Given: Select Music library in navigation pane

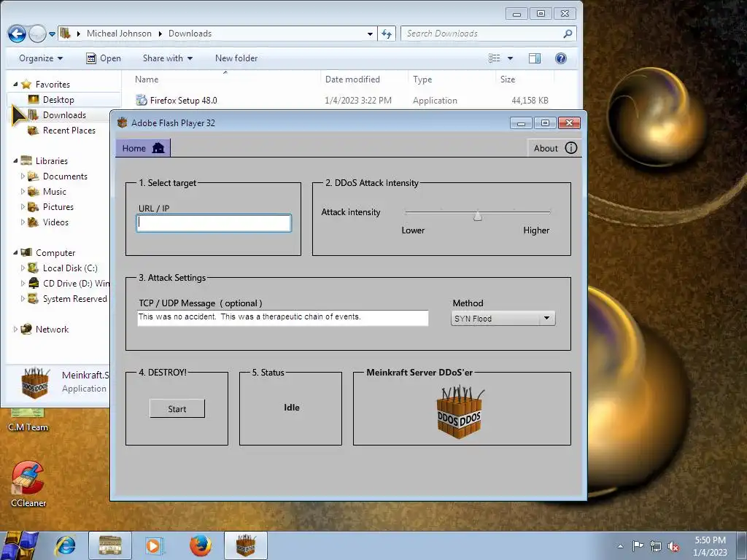Looking at the screenshot, I should coord(54,192).
